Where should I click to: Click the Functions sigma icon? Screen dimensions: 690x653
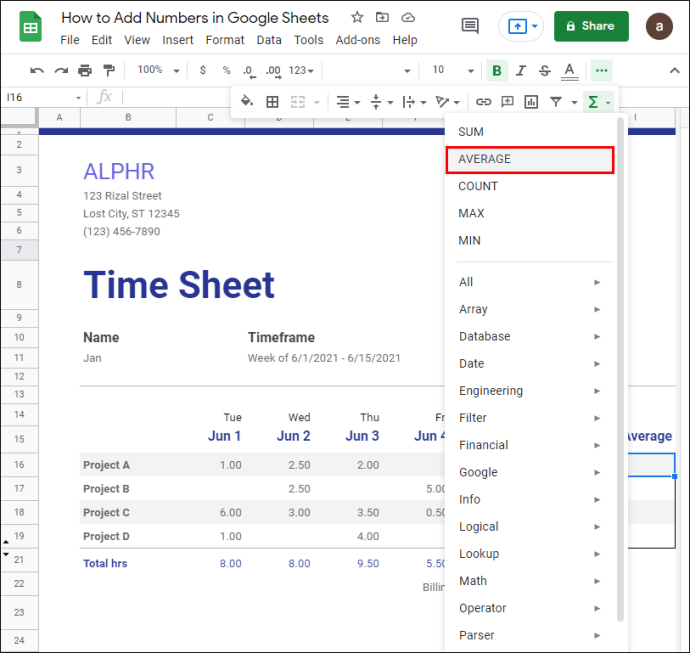593,102
